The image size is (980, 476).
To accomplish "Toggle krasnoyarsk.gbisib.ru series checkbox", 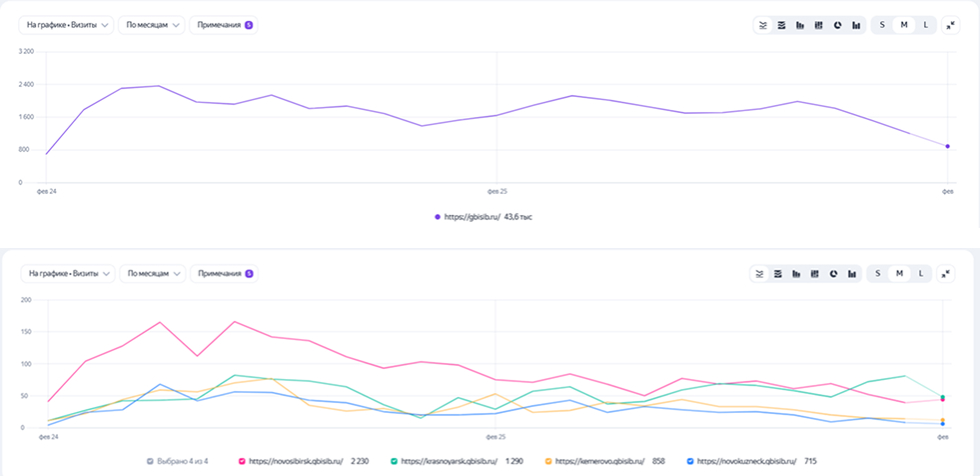I will (x=395, y=461).
